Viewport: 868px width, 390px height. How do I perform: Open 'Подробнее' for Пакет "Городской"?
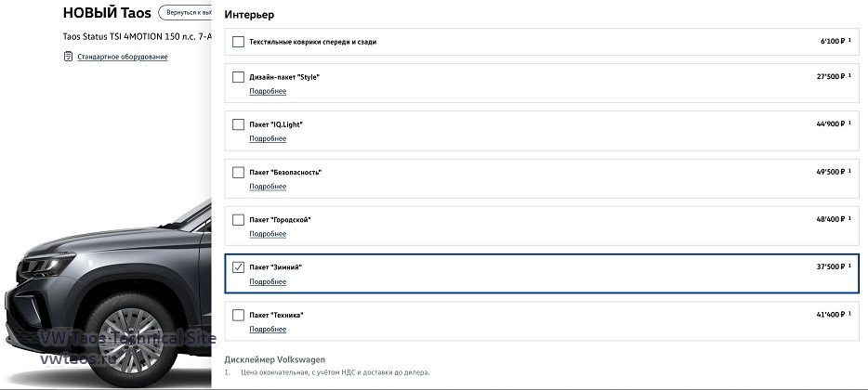click(x=268, y=234)
